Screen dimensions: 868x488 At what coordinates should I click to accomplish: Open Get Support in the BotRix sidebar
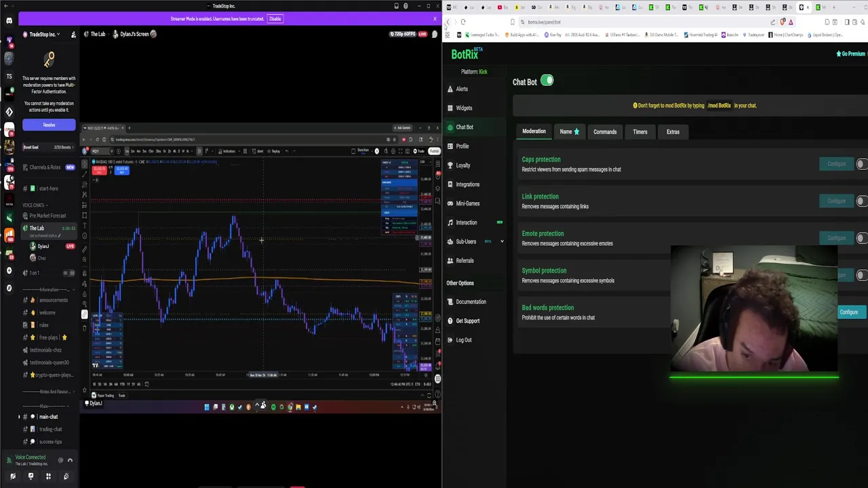click(467, 321)
